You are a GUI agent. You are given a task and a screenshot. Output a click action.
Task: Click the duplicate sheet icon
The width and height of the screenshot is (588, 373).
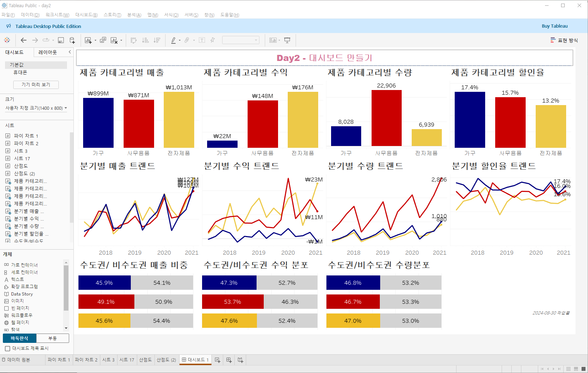tap(103, 40)
